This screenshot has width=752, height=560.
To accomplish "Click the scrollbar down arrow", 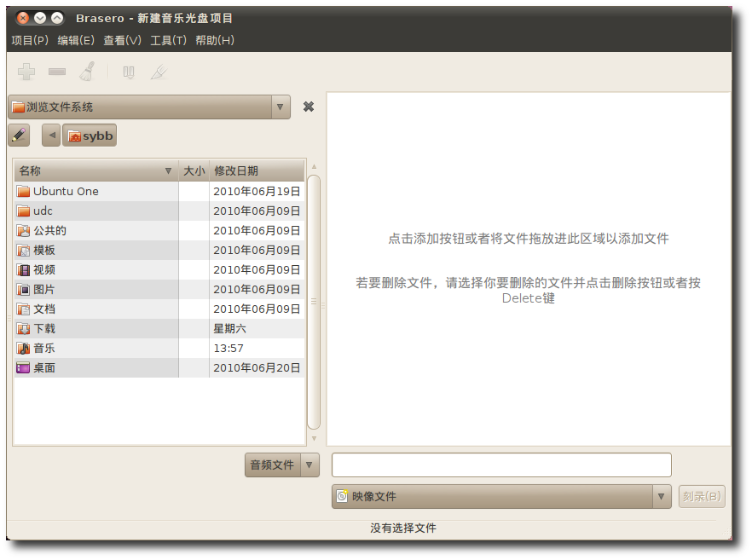I will point(314,438).
